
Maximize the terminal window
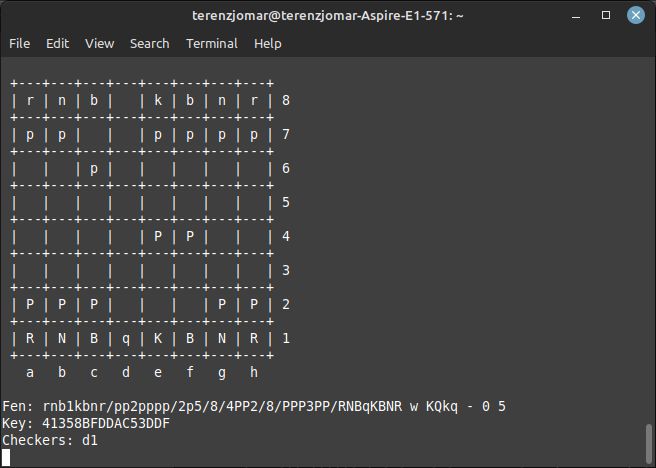pos(606,16)
